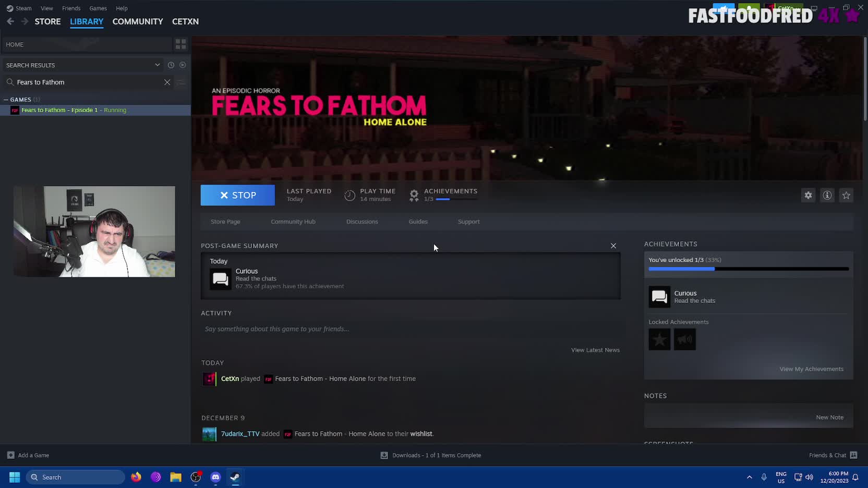Open the Play Time clock icon
The width and height of the screenshot is (868, 488).
click(349, 196)
